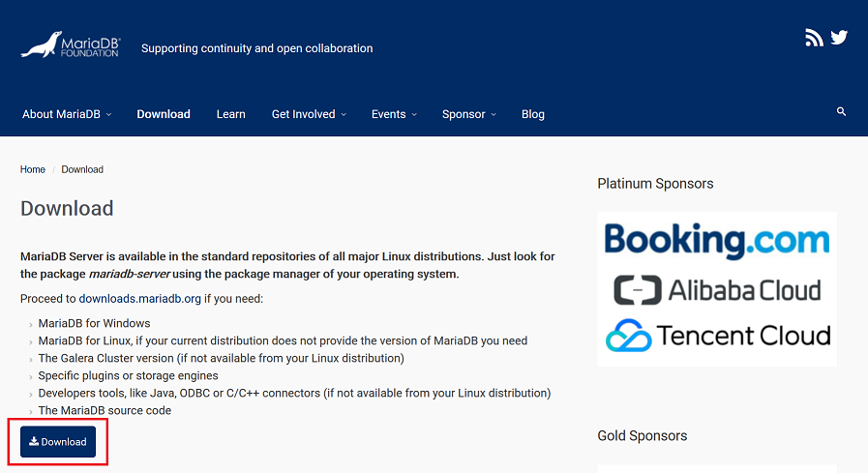Click 'Specific plugins or storage engines' item
Screen dimensions: 868x473
(x=128, y=375)
